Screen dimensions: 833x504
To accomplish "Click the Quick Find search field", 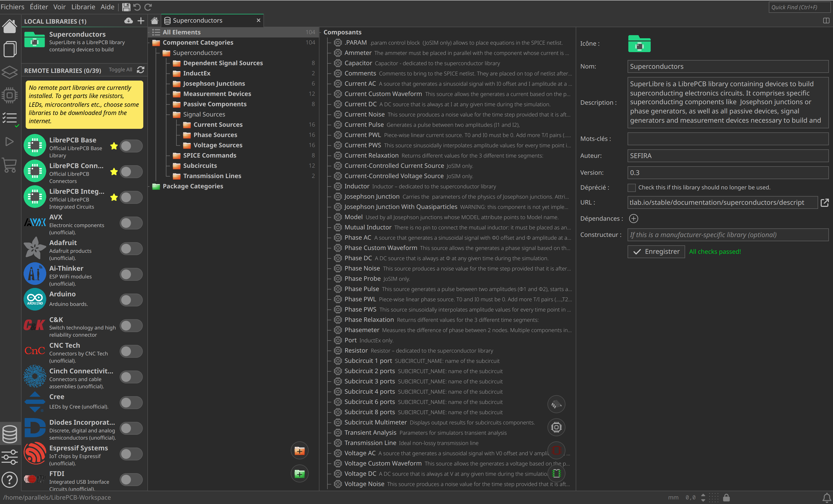I will click(800, 7).
